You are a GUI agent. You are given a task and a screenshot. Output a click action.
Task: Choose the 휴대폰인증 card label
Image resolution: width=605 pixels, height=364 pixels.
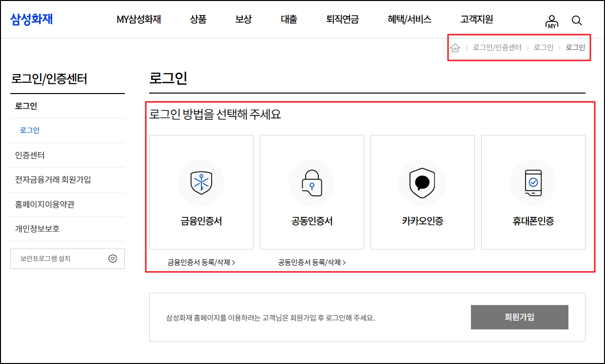tap(533, 221)
